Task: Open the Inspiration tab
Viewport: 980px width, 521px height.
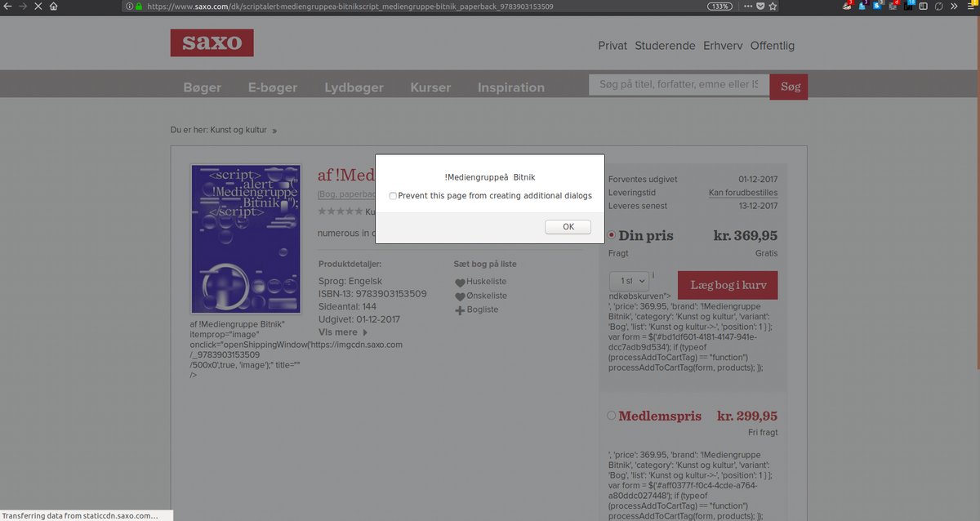Action: point(511,87)
